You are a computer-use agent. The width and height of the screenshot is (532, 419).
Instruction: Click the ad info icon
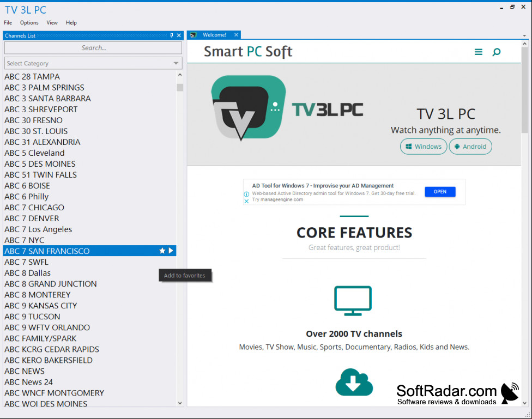tap(247, 194)
